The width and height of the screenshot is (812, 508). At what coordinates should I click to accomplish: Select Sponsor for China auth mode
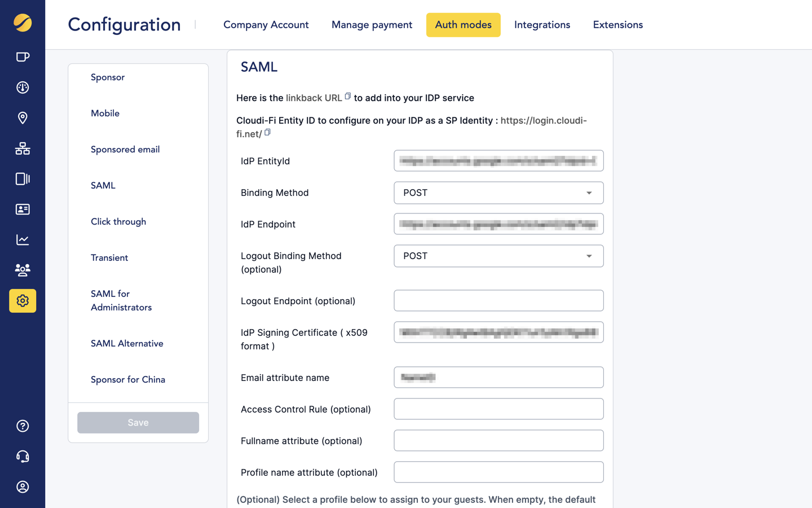[128, 379]
